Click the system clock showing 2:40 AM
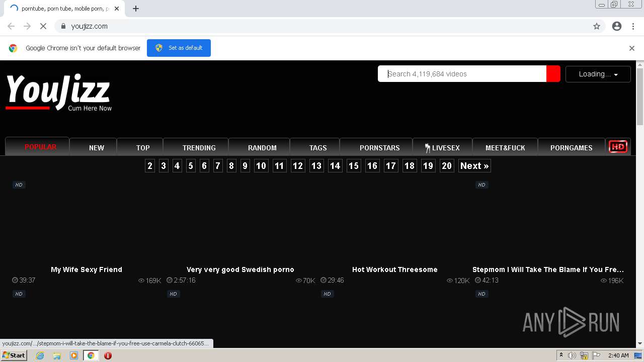 (x=618, y=355)
